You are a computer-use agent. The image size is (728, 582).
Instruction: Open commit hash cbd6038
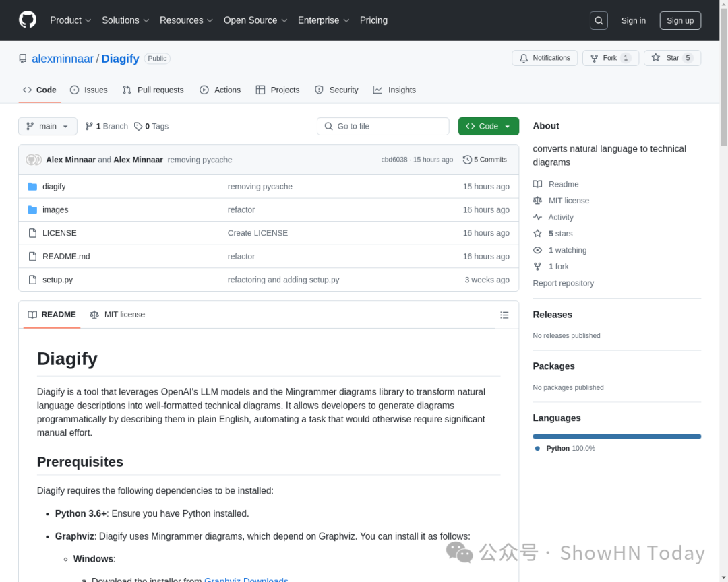click(394, 160)
